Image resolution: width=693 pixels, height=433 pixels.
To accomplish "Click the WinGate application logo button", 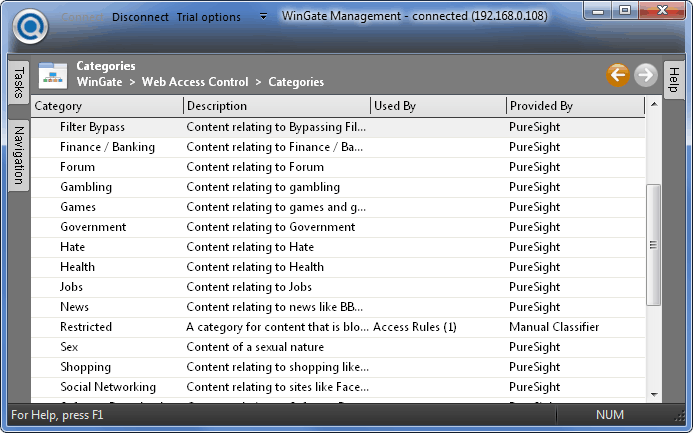I will coord(30,27).
